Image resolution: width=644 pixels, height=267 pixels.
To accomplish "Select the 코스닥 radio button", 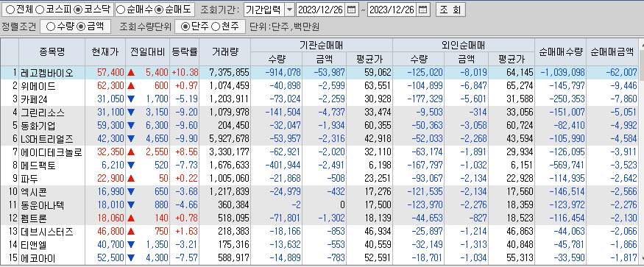I will (77, 9).
